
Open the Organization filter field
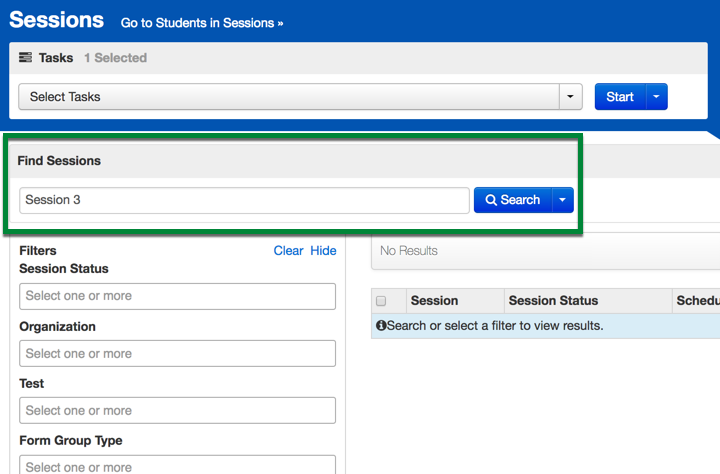point(177,354)
